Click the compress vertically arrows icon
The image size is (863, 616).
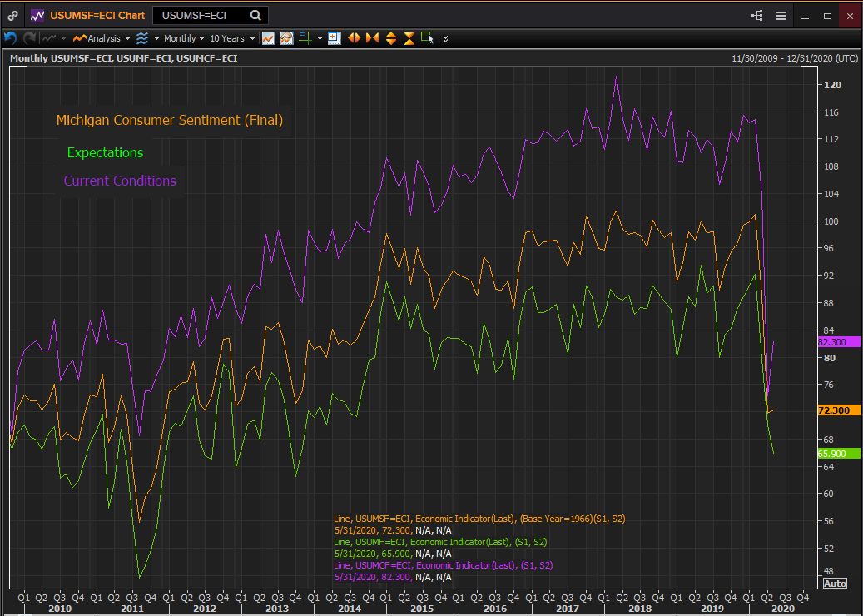(x=409, y=38)
